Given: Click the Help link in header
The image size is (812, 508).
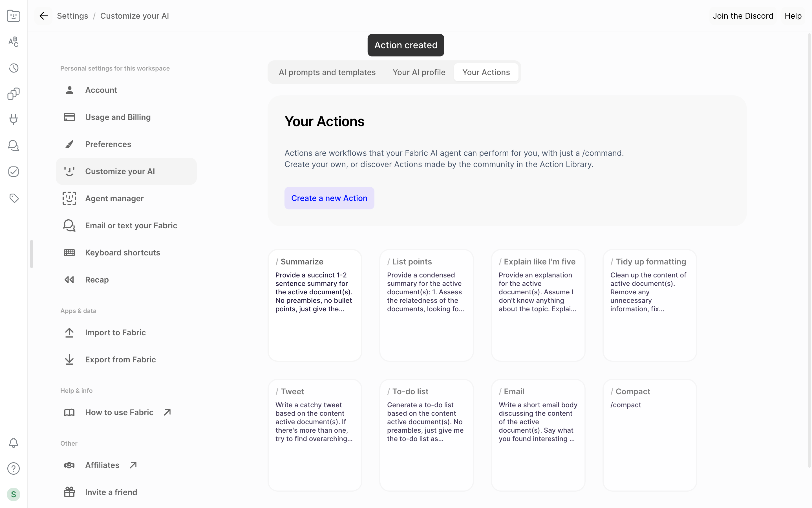Looking at the screenshot, I should pyautogui.click(x=793, y=16).
